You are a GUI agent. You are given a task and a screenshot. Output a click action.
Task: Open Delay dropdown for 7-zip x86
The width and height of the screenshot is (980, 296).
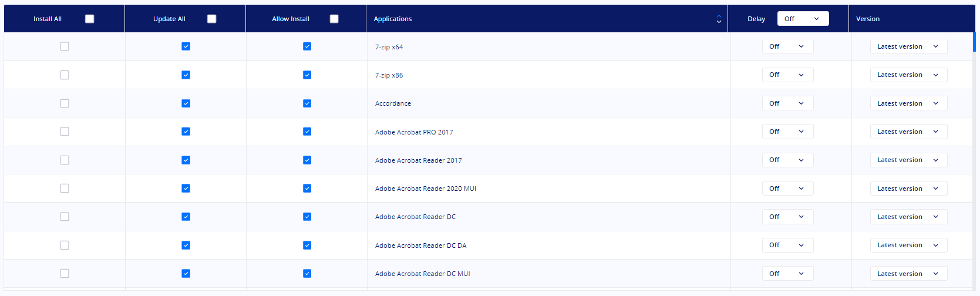tap(788, 75)
